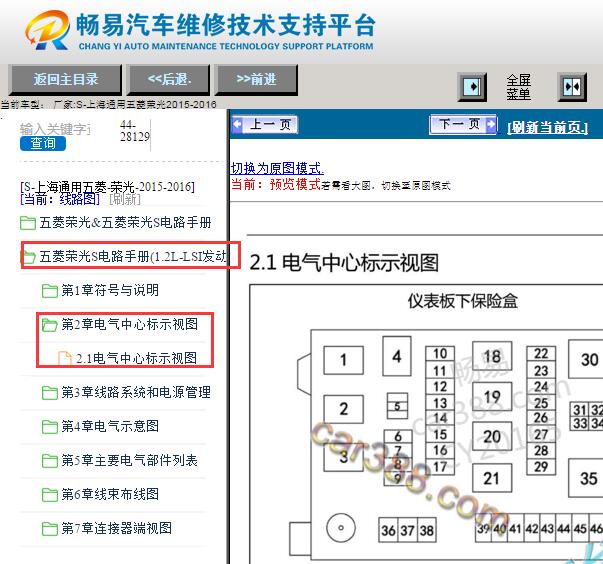This screenshot has width=603, height=564.
Task: Expand 第6章线束布线图 chapter
Action: click(110, 494)
